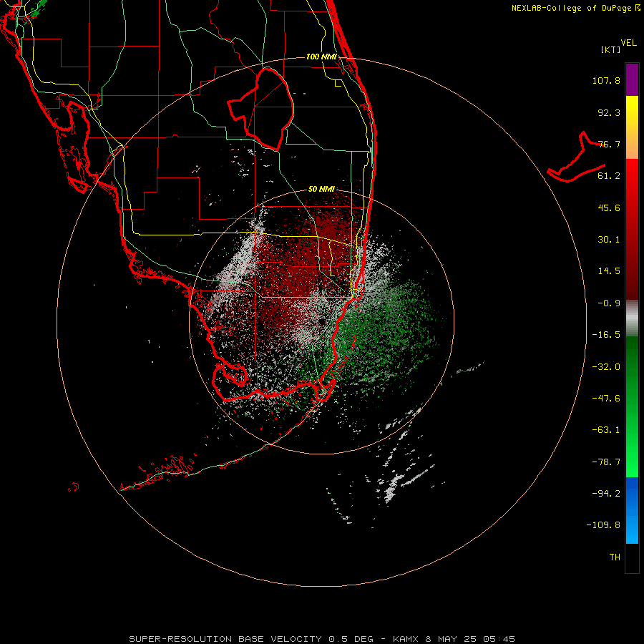This screenshot has height=644, width=644.
Task: Click the 107.8 velocity scale value
Action: [x=606, y=80]
